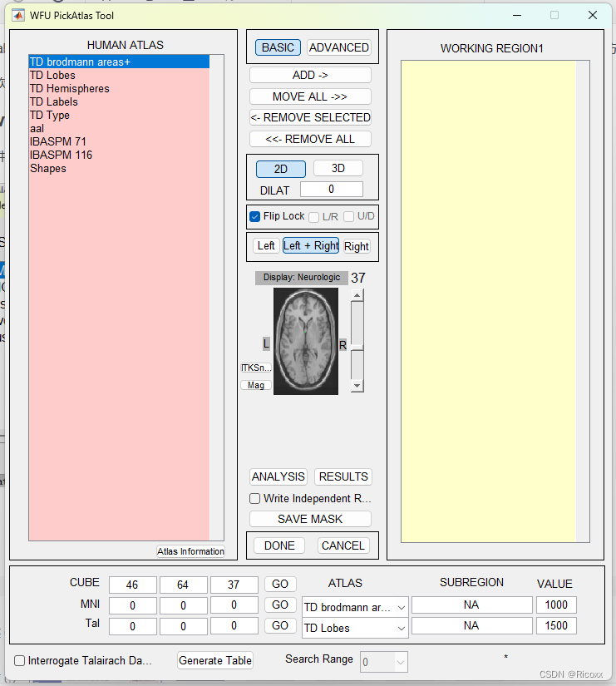Screen dimensions: 616x686
Task: Uncheck Flip Lock checkbox
Action: [254, 216]
